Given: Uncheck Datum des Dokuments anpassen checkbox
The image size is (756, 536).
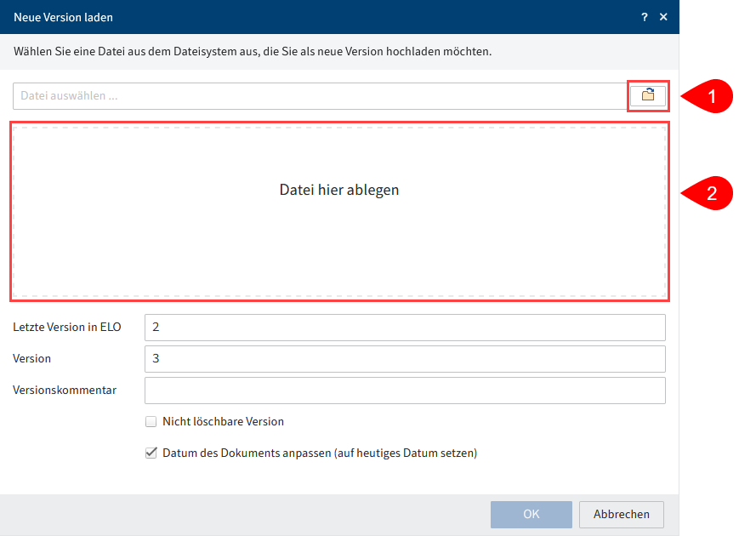Looking at the screenshot, I should (x=151, y=453).
